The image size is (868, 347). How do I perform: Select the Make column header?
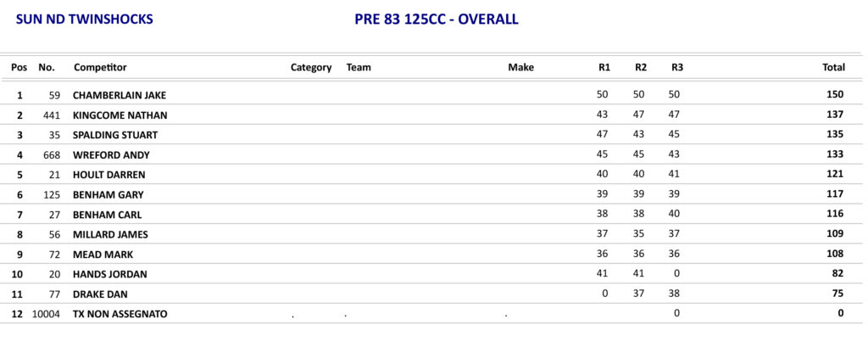tap(520, 67)
